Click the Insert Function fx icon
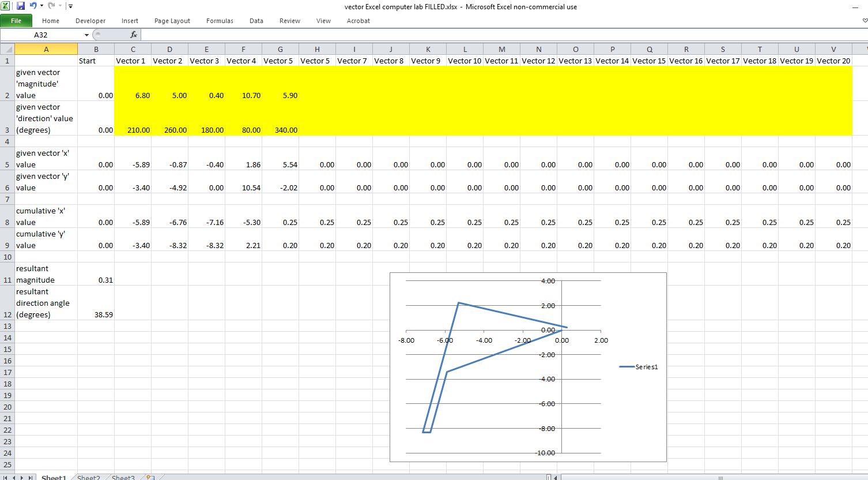Image resolution: width=868 pixels, height=480 pixels. coord(134,35)
